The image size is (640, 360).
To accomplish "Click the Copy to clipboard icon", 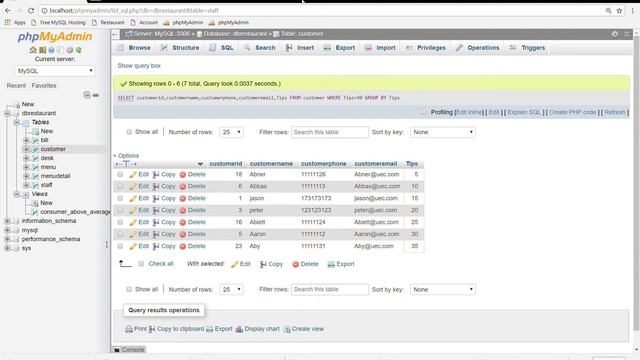I will click(x=152, y=329).
